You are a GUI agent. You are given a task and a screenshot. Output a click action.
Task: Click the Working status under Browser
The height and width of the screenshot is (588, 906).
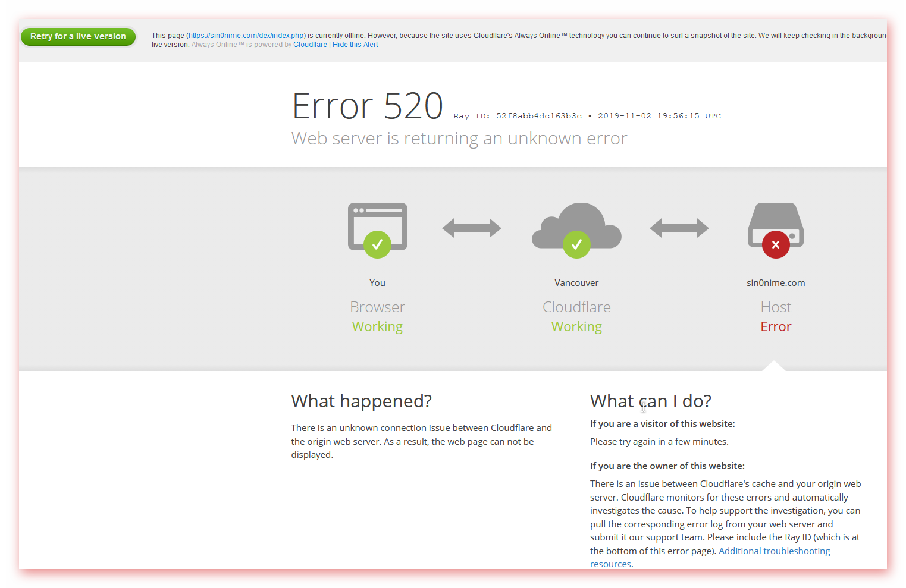[377, 327]
